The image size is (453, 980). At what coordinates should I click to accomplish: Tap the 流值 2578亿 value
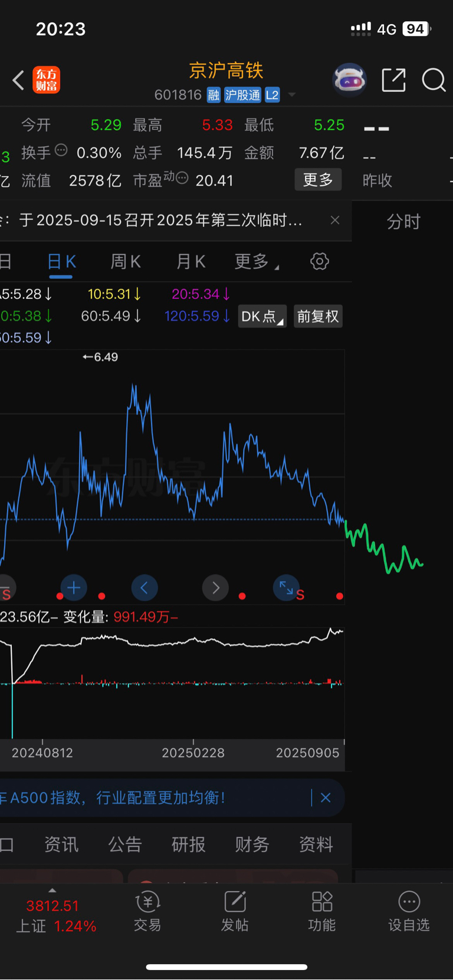tap(95, 180)
